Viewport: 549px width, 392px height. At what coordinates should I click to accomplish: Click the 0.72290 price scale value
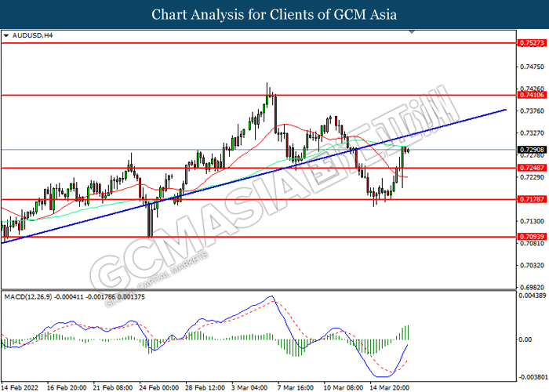tap(533, 177)
